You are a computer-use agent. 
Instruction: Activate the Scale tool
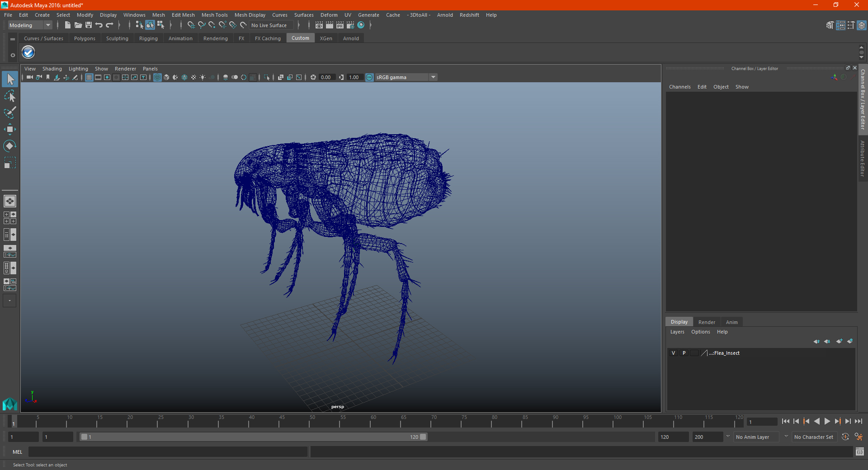[x=10, y=163]
